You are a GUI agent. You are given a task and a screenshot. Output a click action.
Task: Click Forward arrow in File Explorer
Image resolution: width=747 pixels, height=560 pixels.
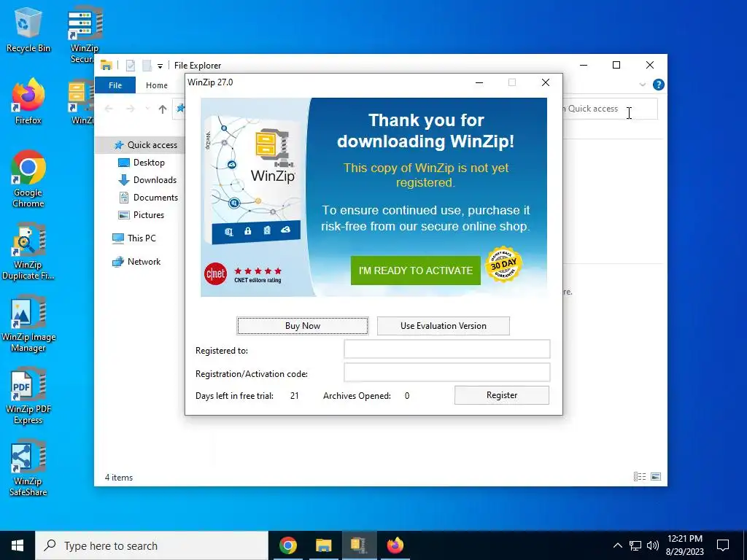click(x=130, y=109)
